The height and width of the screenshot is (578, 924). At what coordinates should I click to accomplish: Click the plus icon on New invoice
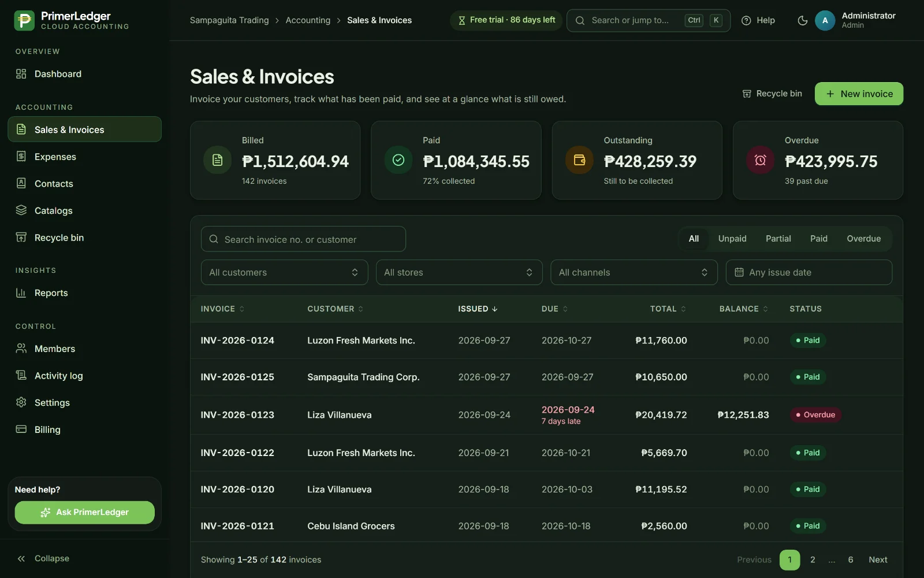(x=830, y=94)
